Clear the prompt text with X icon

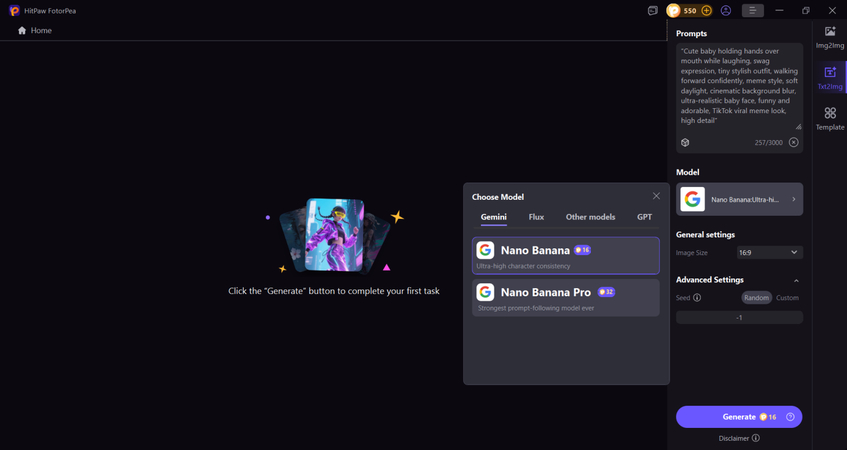point(794,143)
